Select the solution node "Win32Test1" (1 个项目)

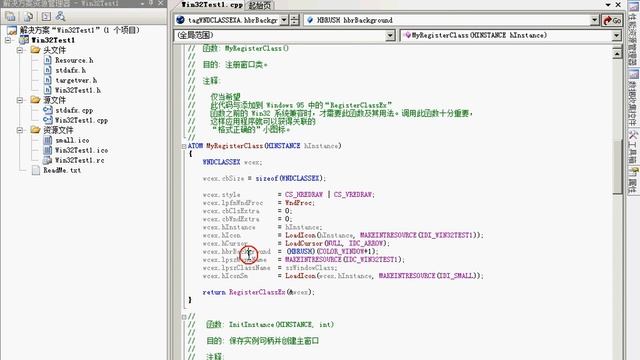[80, 30]
